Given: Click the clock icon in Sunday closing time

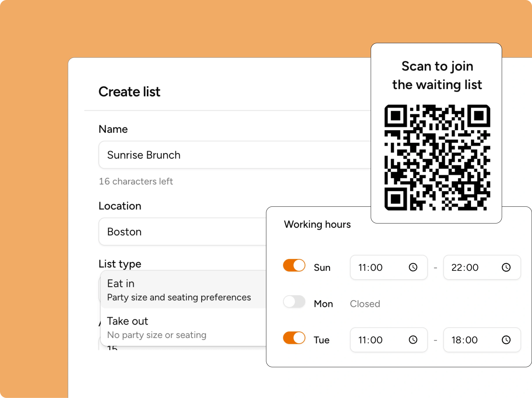Looking at the screenshot, I should (506, 267).
